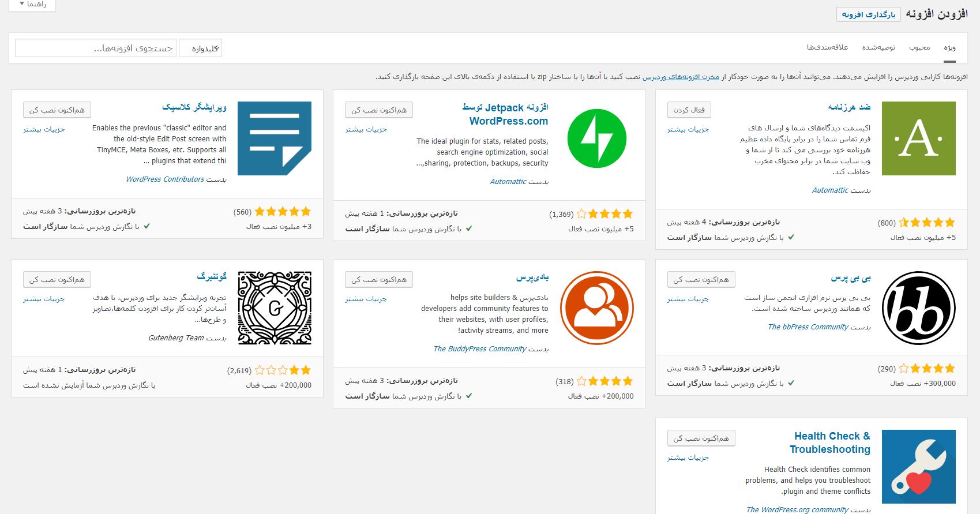The width and height of the screenshot is (980, 514).
Task: Switch to the ویژه tab
Action: coord(949,47)
